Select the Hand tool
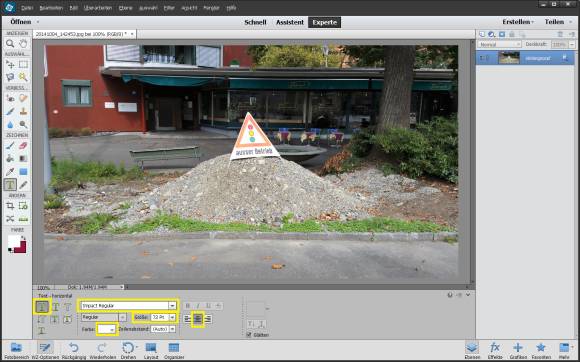This screenshot has width=580, height=362. (23, 44)
